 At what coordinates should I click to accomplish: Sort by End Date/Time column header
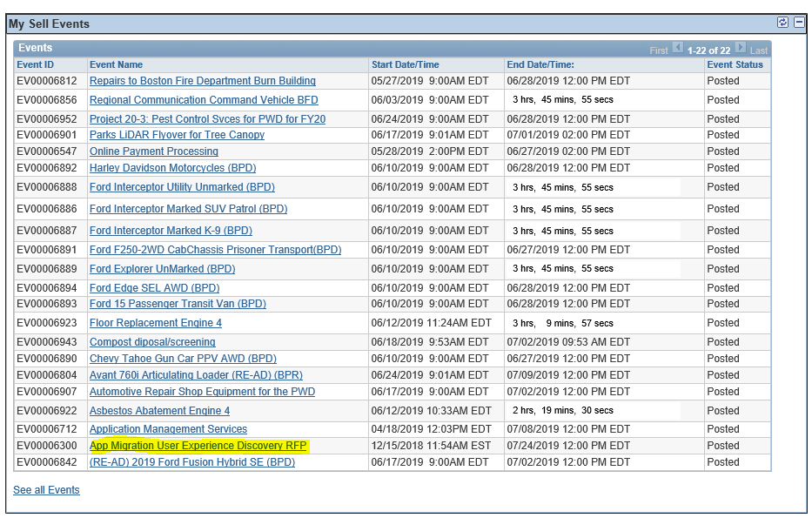pyautogui.click(x=540, y=64)
